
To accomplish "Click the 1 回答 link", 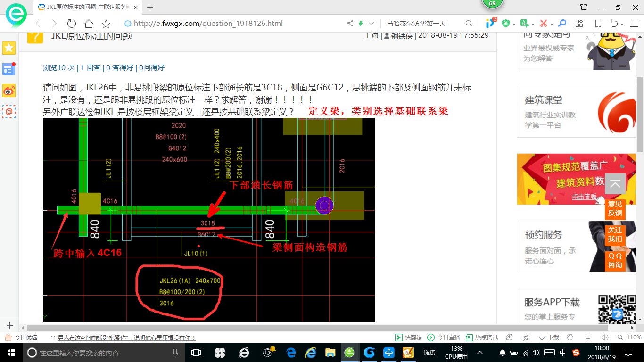I will pos(91,68).
